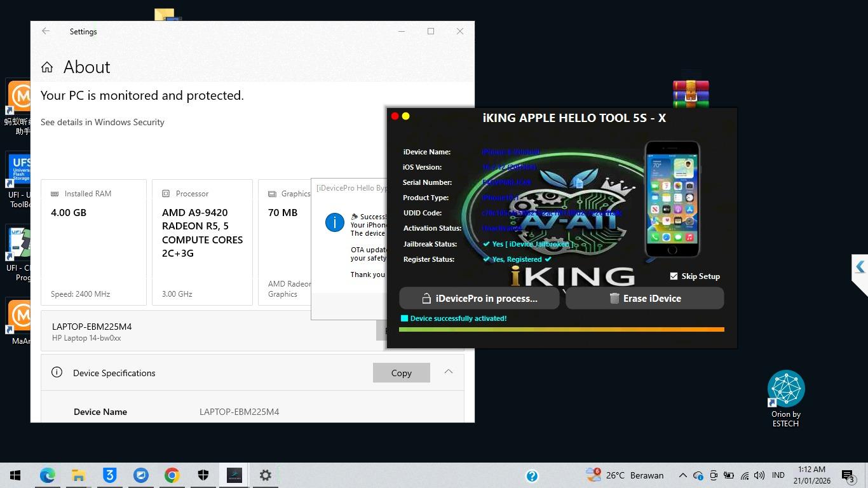The image size is (868, 488).
Task: Open Google Chrome from the taskbar
Action: tap(172, 475)
